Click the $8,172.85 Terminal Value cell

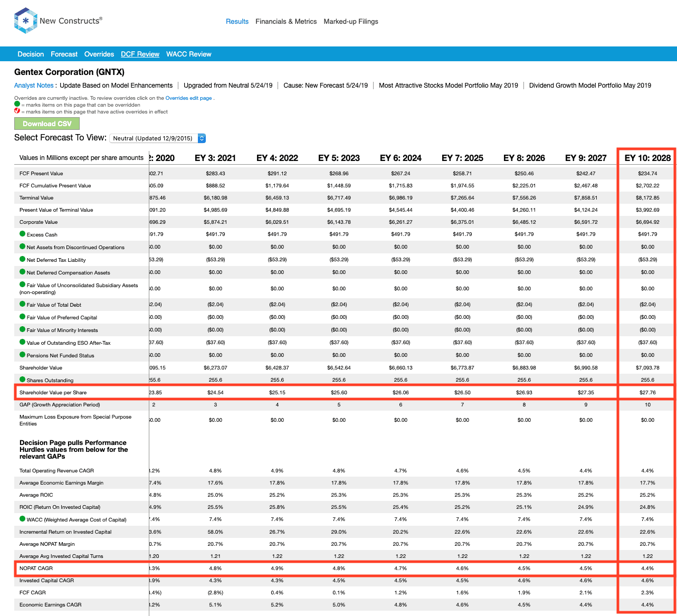[647, 198]
